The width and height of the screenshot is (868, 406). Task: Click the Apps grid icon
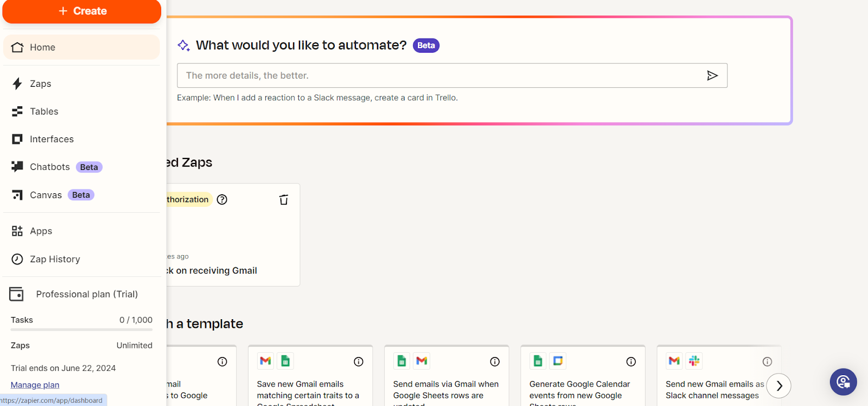point(17,231)
